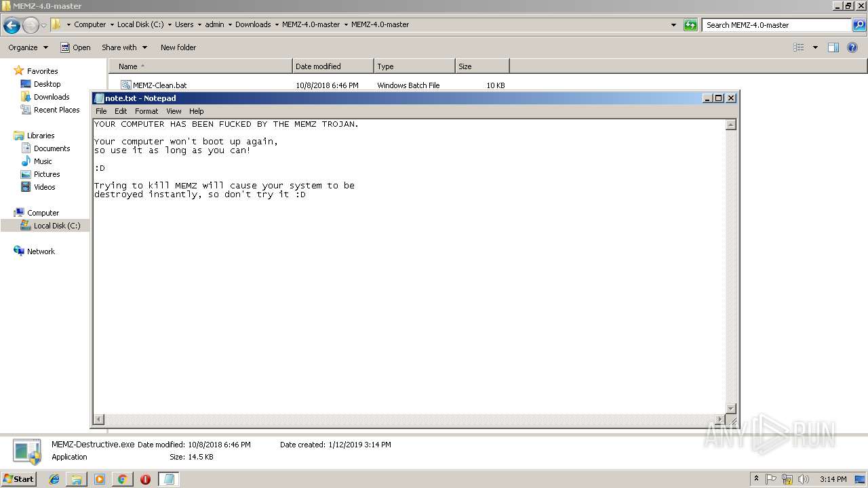Click the 3:14 PM system clock

pyautogui.click(x=833, y=479)
